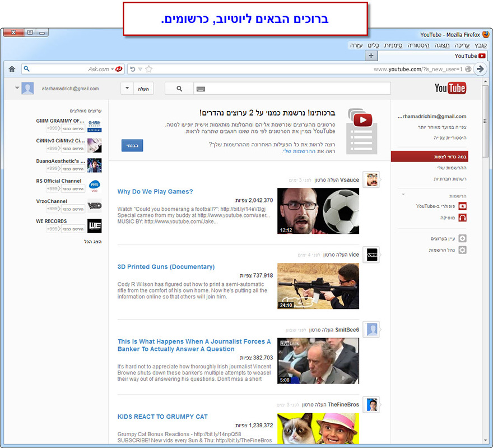Open the Vsauce channel avatar
Viewport: 493px width, 448px height.
[371, 178]
